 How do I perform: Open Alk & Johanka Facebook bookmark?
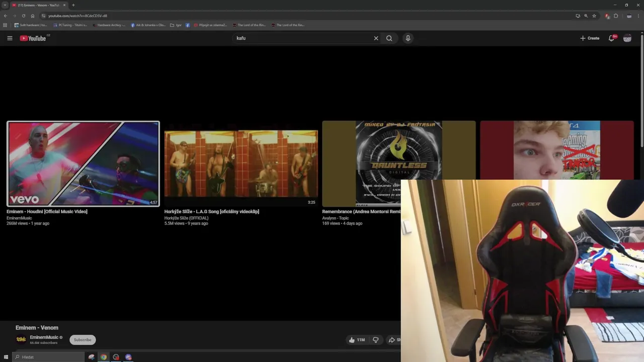(x=148, y=25)
